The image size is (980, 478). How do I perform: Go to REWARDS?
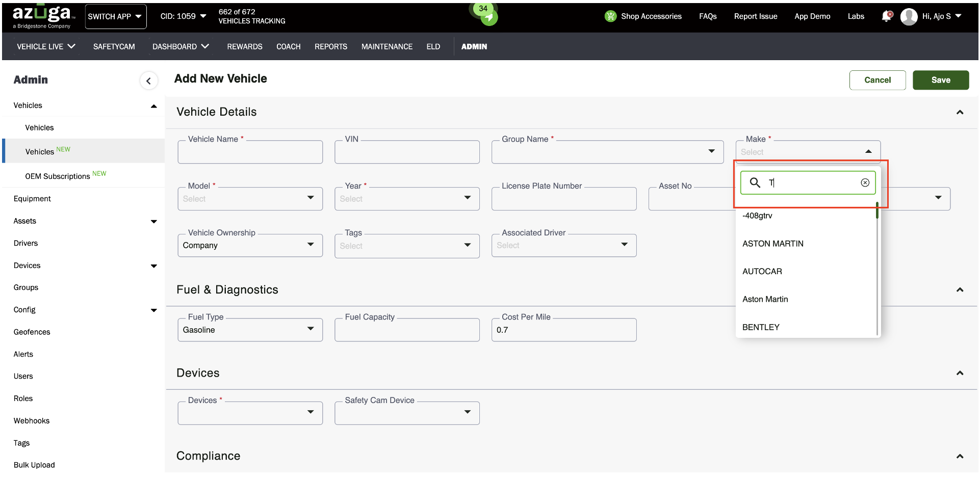click(245, 46)
